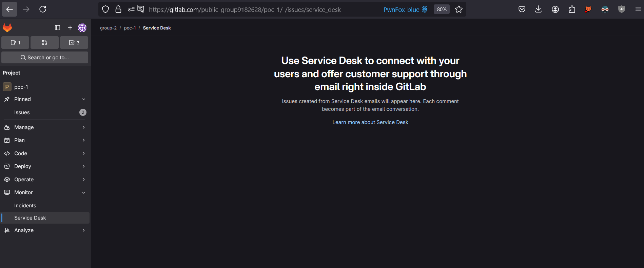644x268 pixels.
Task: Select Service Desk in sidebar
Action: [x=30, y=218]
